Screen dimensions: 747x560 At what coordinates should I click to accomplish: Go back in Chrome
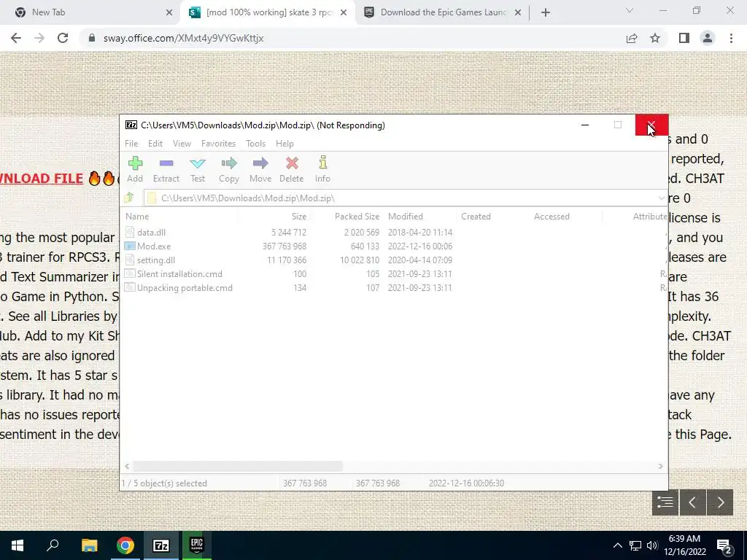[16, 38]
